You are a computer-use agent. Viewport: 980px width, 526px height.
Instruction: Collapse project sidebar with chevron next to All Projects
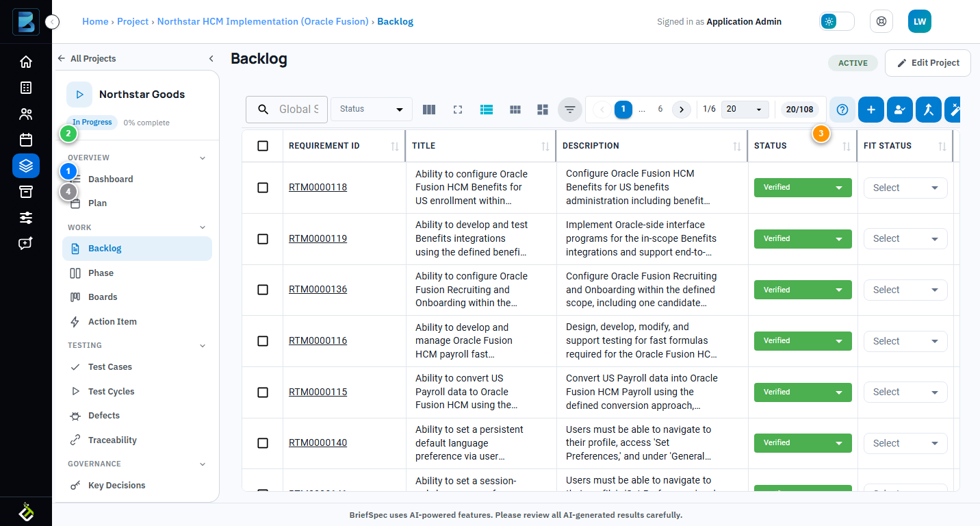(211, 59)
